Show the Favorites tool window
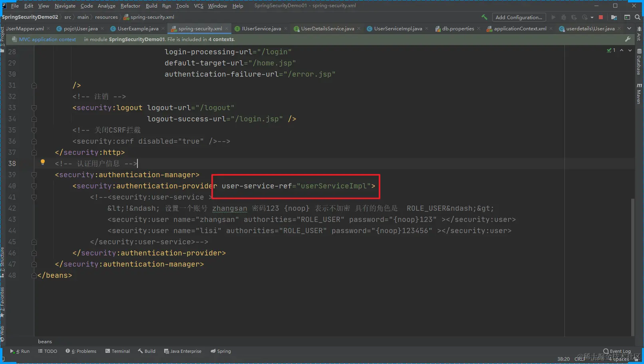The width and height of the screenshot is (644, 364). coord(2,302)
